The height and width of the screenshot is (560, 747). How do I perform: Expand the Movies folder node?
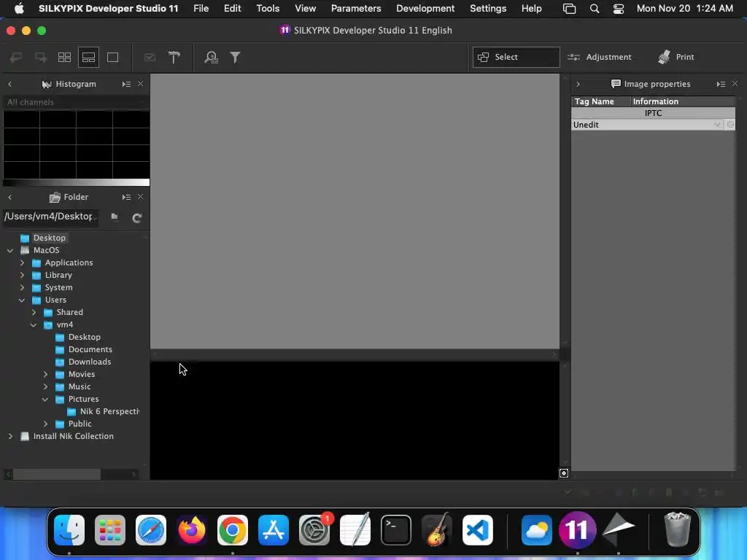tap(45, 374)
